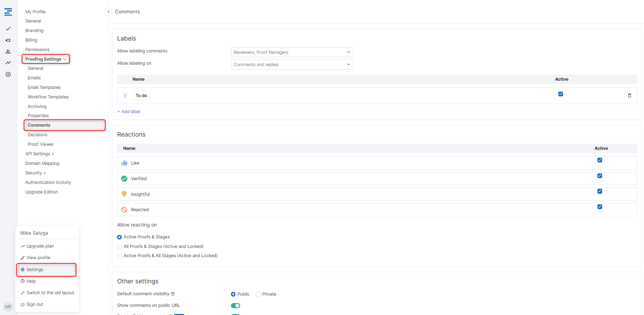This screenshot has height=315, width=644.
Task: Click the plus circle icon in the sidebar
Action: tap(8, 75)
